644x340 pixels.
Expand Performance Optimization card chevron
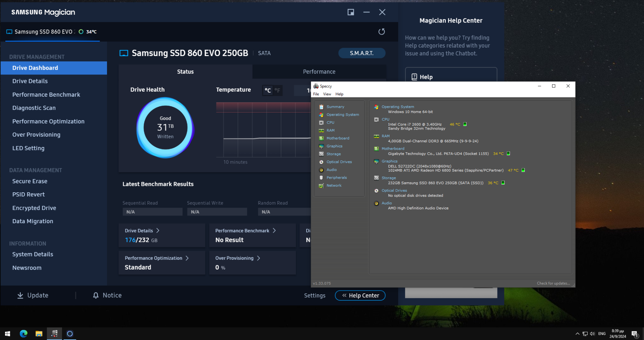pos(187,258)
